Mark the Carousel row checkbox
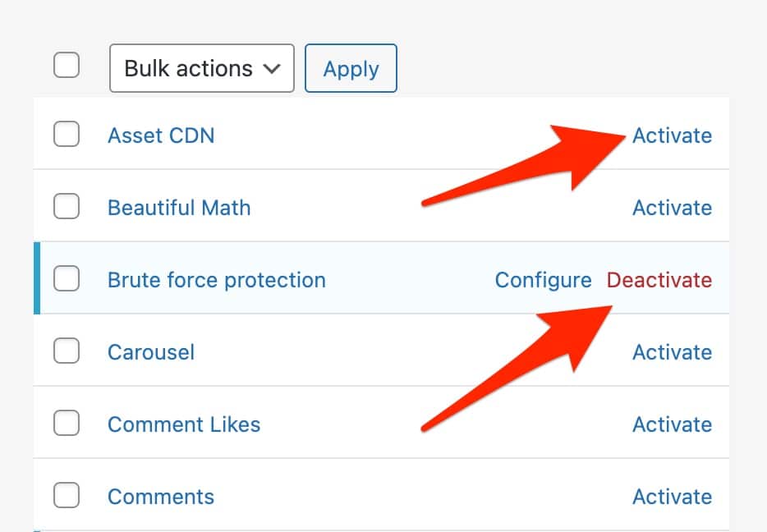 tap(67, 351)
